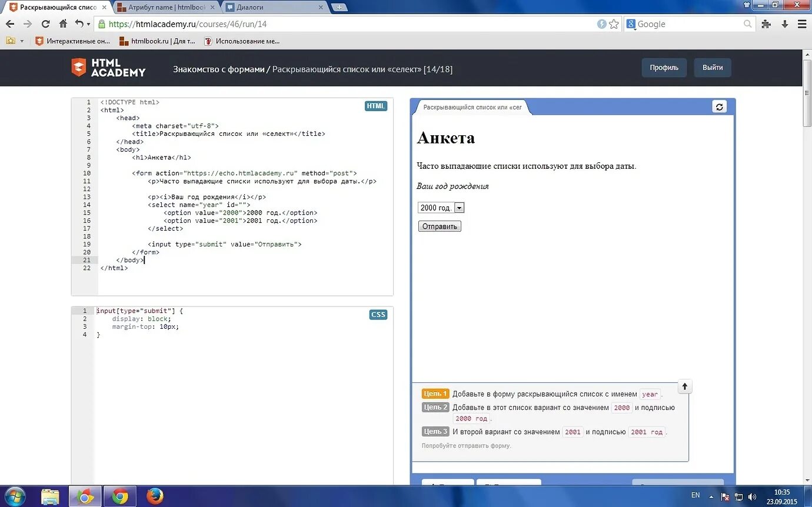Submit the form with the Отправить button
Viewport: 812px width, 507px height.
point(440,226)
